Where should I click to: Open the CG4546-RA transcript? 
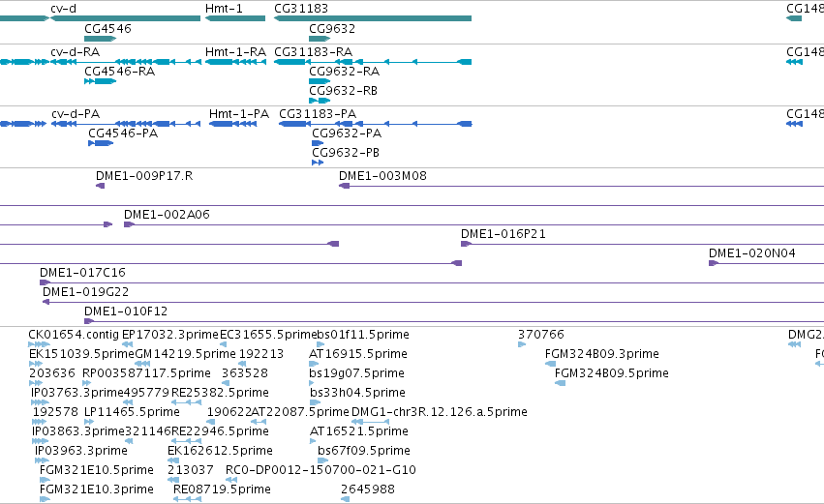tap(100, 81)
